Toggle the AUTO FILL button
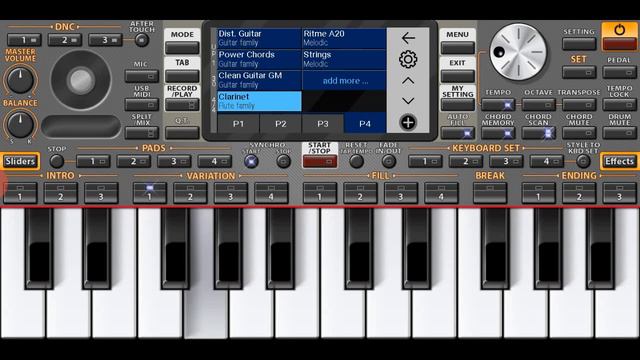This screenshot has height=360, width=640. (458, 133)
